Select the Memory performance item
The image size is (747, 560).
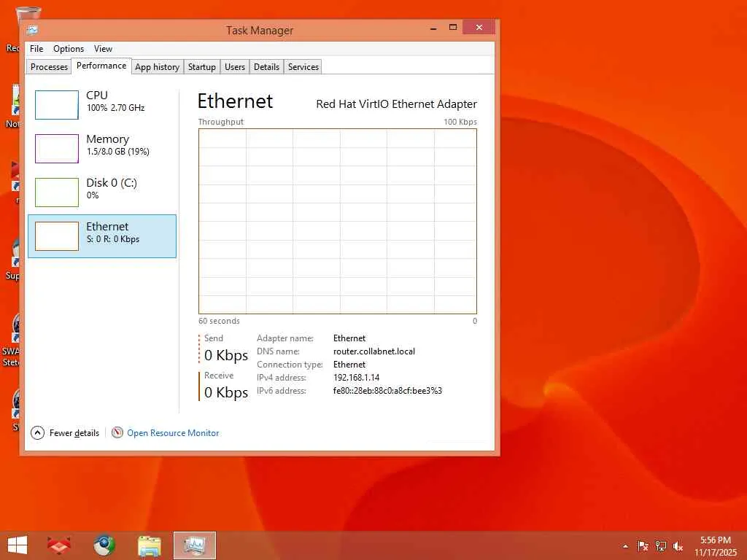pyautogui.click(x=102, y=149)
